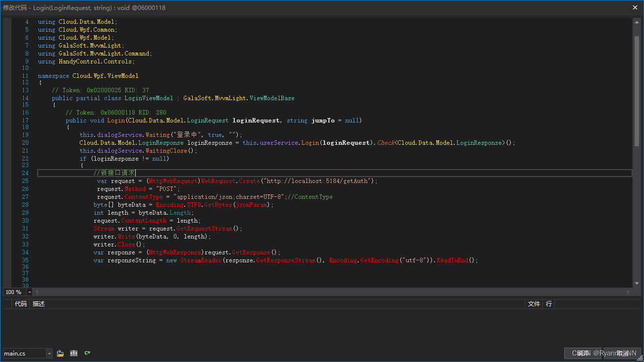This screenshot has height=362, width=644.
Task: Click the Add Assembly References icon
Action: click(73, 353)
